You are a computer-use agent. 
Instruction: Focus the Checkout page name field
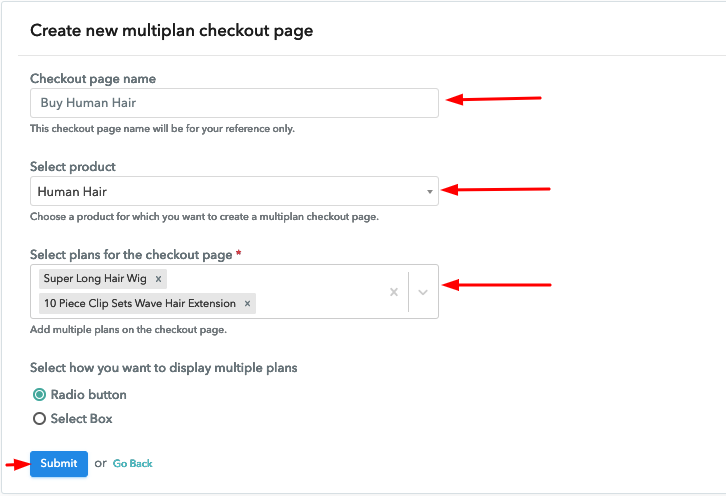(234, 103)
